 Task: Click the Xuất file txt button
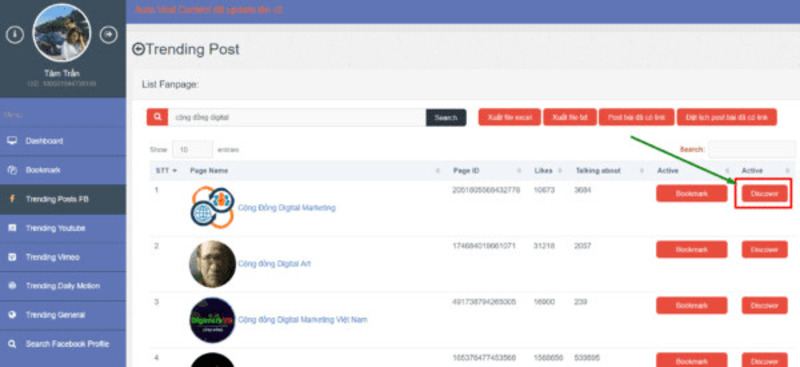pos(570,117)
